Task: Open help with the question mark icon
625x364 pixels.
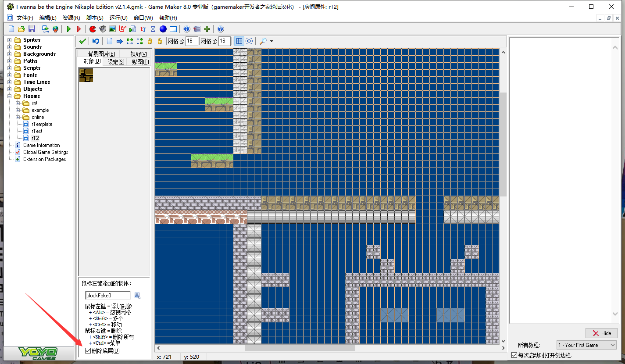Action: click(x=221, y=29)
